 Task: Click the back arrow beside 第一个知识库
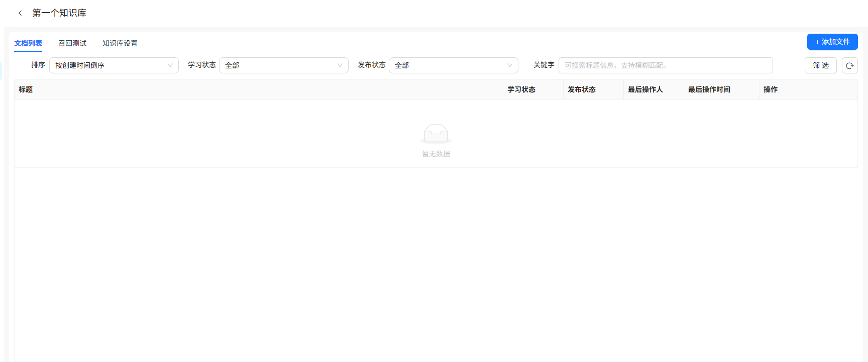tap(20, 13)
